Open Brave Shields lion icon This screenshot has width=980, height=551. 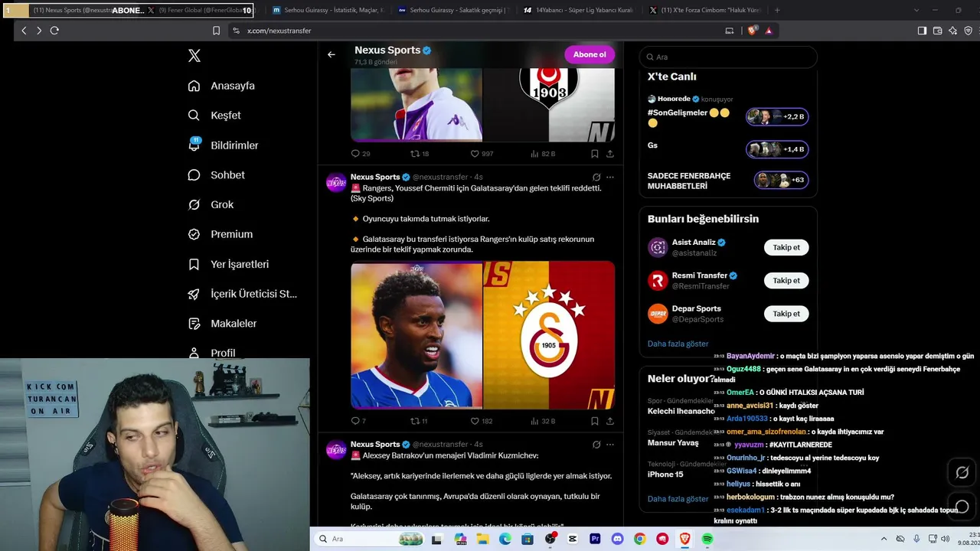coord(752,31)
